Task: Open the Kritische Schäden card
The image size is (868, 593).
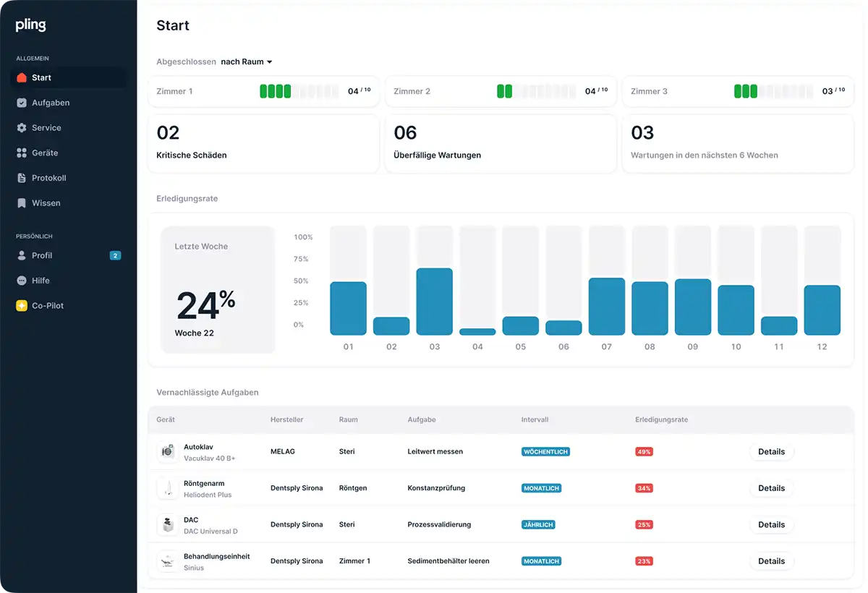Action: pyautogui.click(x=263, y=143)
